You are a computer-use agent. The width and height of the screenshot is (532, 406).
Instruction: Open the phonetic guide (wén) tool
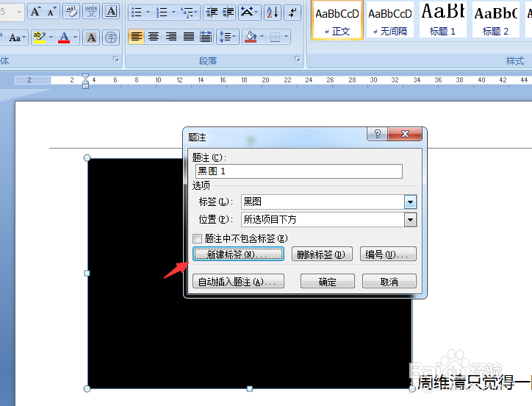coord(91,12)
